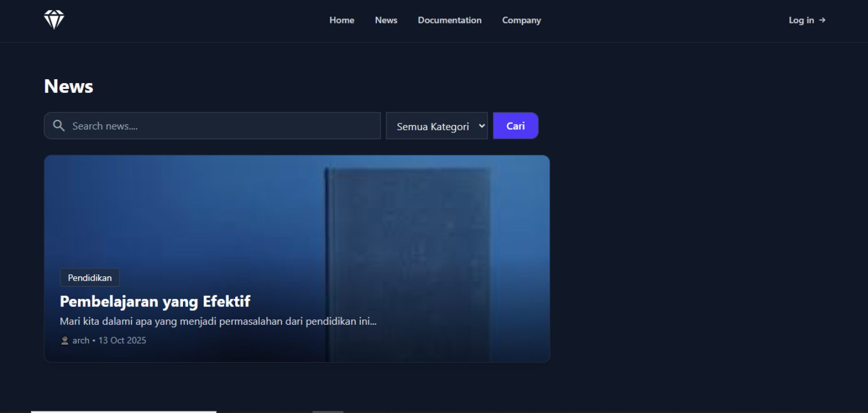The height and width of the screenshot is (413, 868).
Task: Open the News nav item
Action: [386, 20]
